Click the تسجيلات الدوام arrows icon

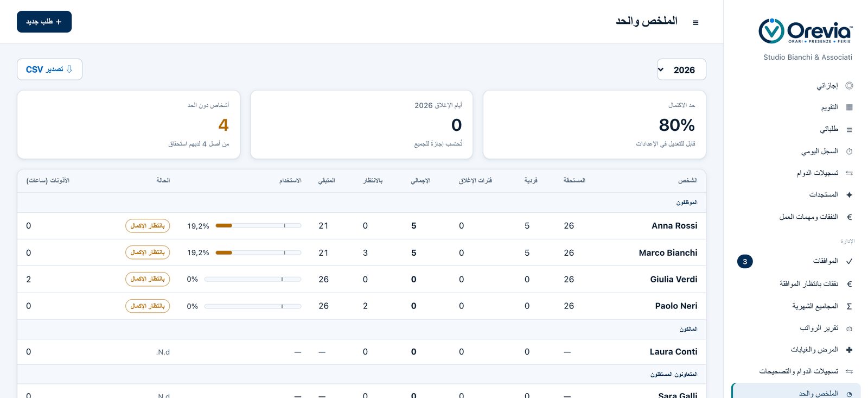tap(849, 173)
